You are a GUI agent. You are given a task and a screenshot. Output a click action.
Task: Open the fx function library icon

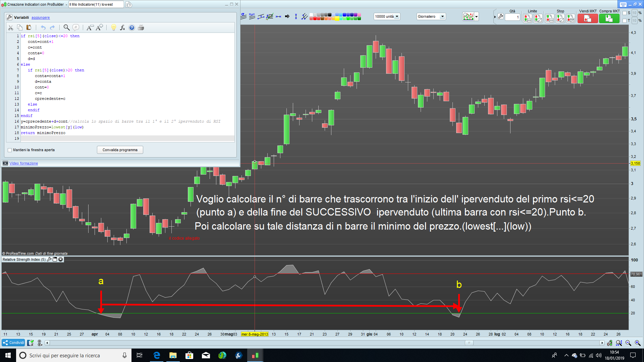click(122, 27)
